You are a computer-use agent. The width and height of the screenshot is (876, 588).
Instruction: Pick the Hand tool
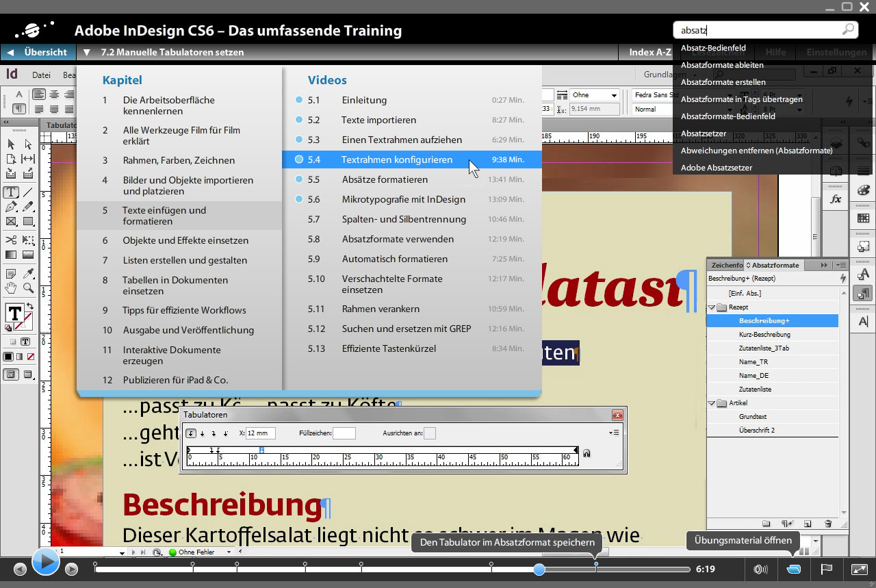[x=12, y=288]
